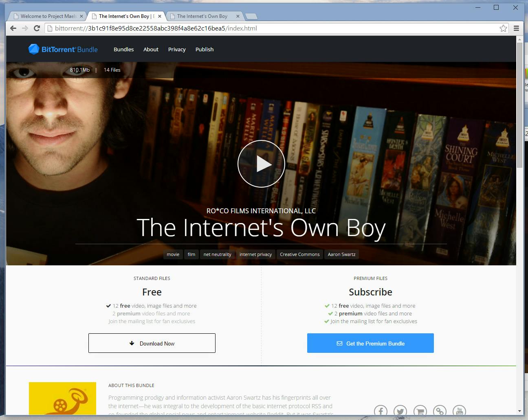Click Get the Premium Bundle button
Screen dimensions: 528x420
370,343
